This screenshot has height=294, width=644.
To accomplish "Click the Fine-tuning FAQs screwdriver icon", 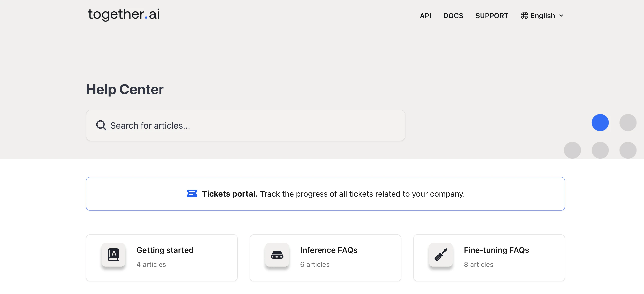I will [x=441, y=255].
